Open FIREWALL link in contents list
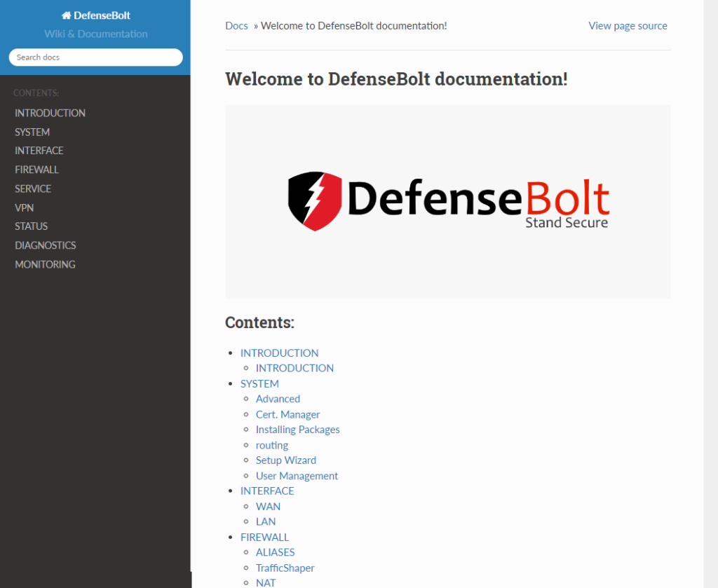The height and width of the screenshot is (588, 718). click(264, 537)
